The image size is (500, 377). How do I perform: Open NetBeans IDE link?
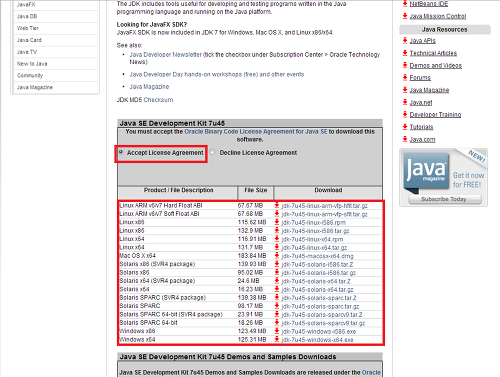click(x=429, y=4)
